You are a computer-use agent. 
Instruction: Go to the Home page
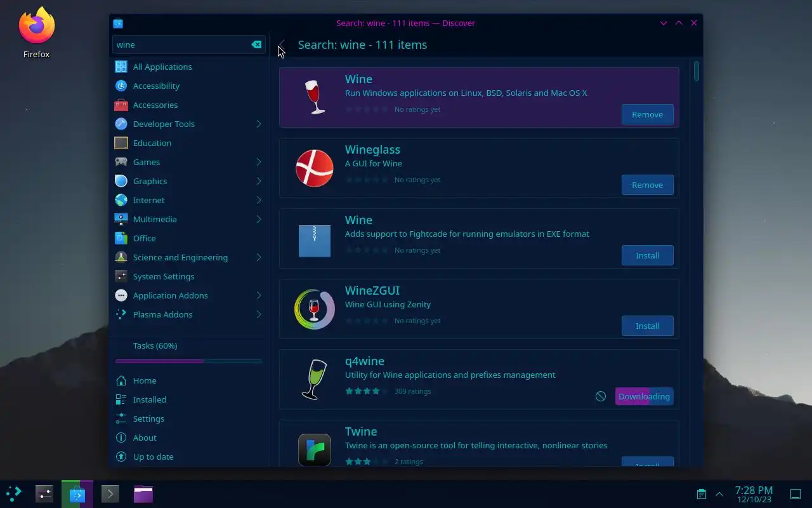click(x=188, y=380)
